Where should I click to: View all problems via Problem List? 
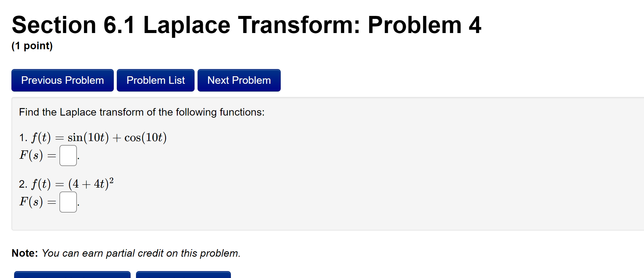[155, 80]
